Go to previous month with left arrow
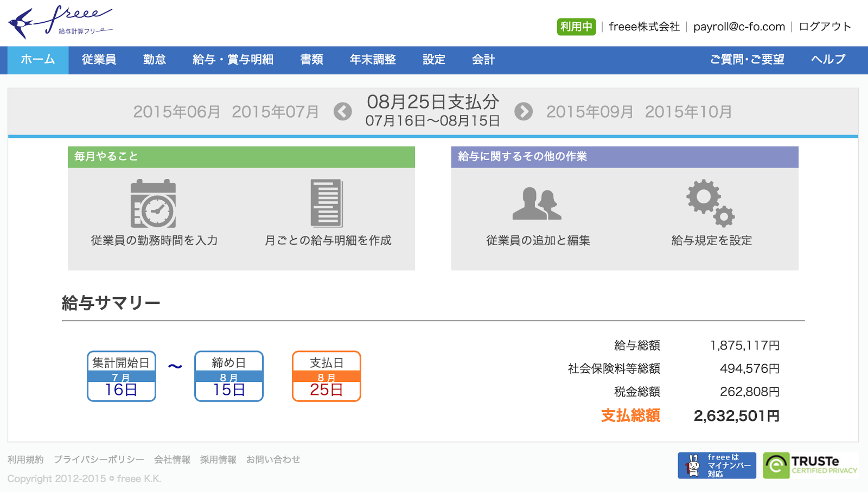Image resolution: width=868 pixels, height=492 pixels. 343,112
